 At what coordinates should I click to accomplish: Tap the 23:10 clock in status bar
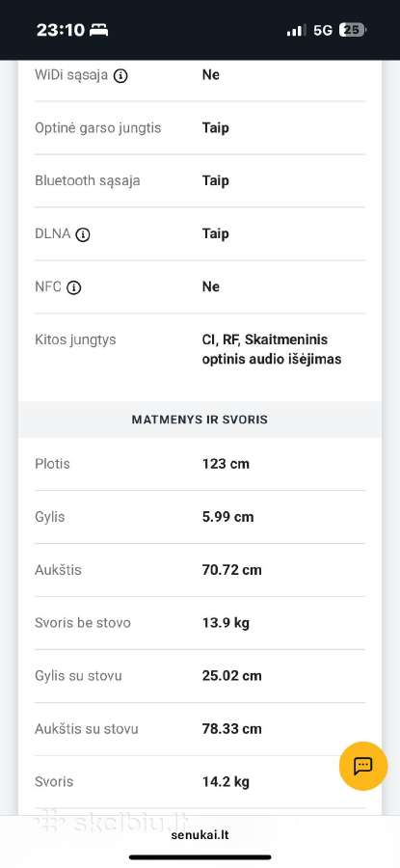point(61,30)
